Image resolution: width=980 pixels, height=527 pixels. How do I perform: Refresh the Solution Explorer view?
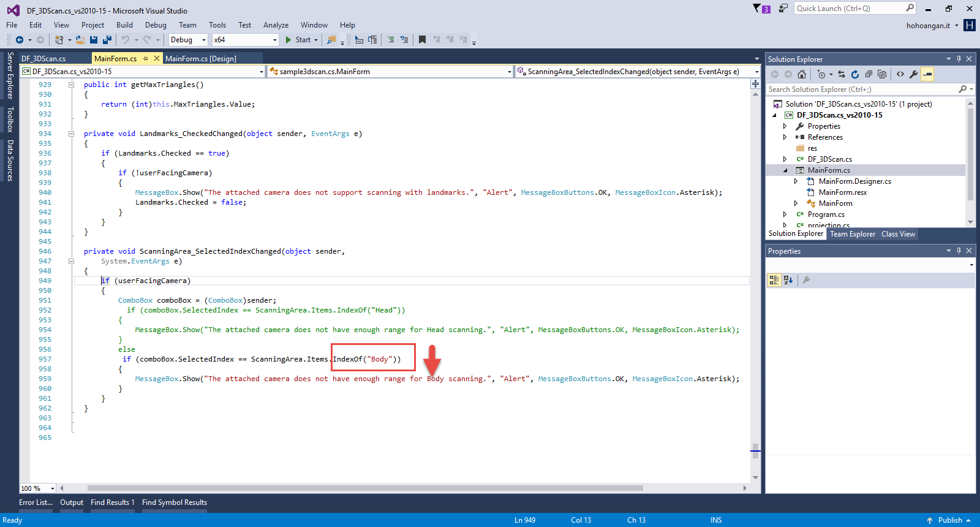[x=855, y=74]
